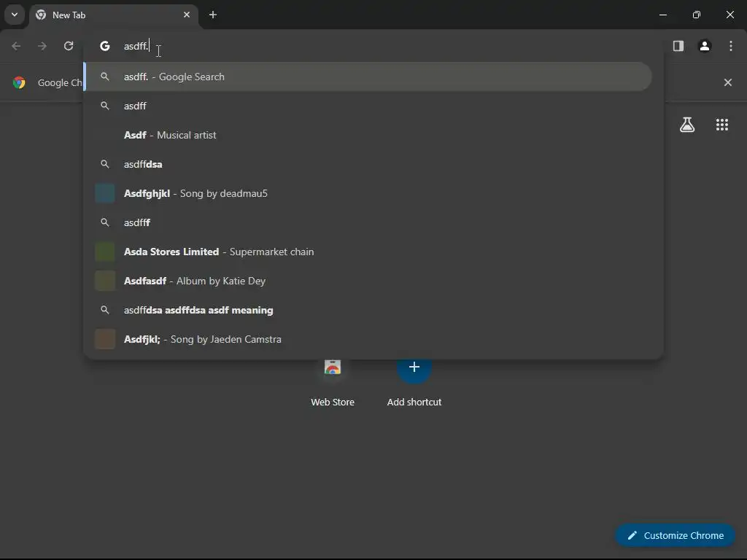Select the 'asdff' search suggestion
Screen dimensions: 747x560
point(368,106)
